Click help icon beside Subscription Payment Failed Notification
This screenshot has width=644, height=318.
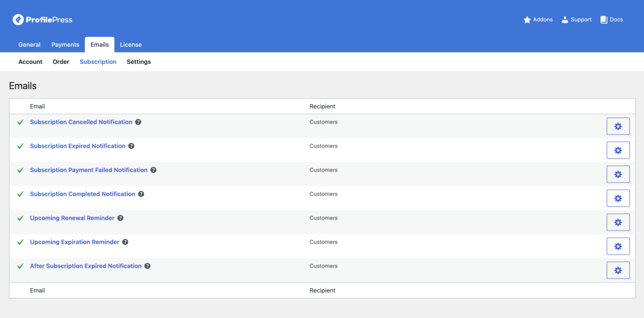point(153,170)
